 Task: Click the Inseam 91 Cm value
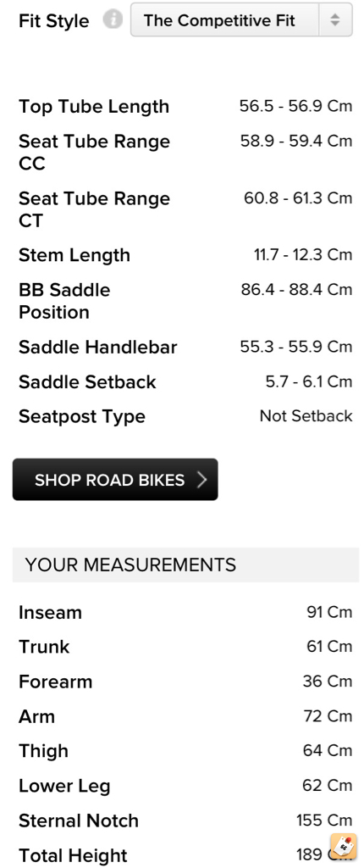click(329, 612)
